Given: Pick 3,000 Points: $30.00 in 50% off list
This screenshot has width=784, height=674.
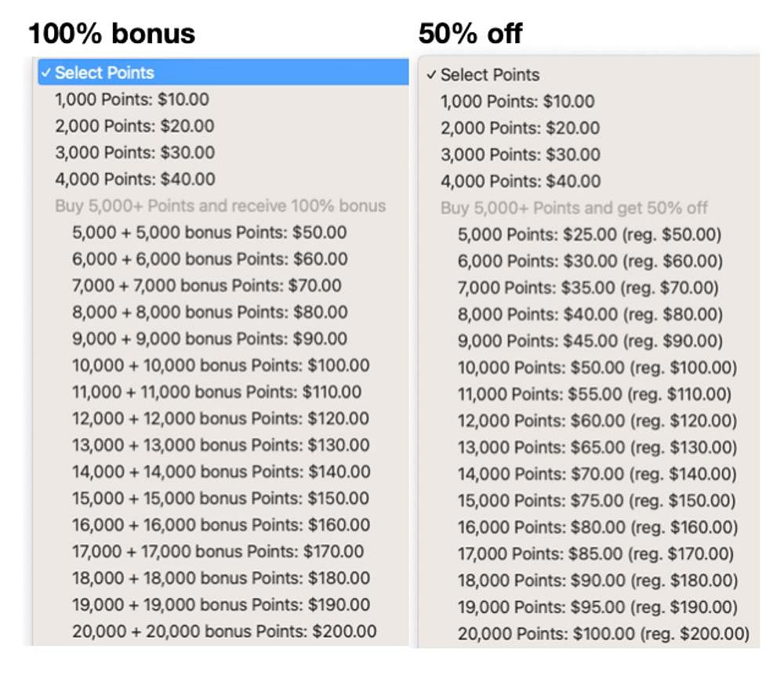Looking at the screenshot, I should tap(521, 154).
